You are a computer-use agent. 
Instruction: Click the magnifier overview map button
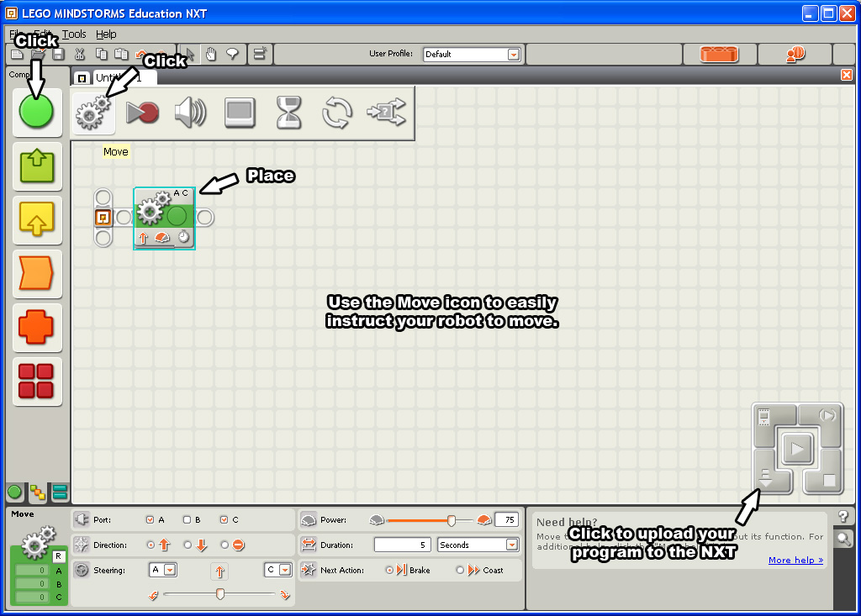(x=843, y=539)
